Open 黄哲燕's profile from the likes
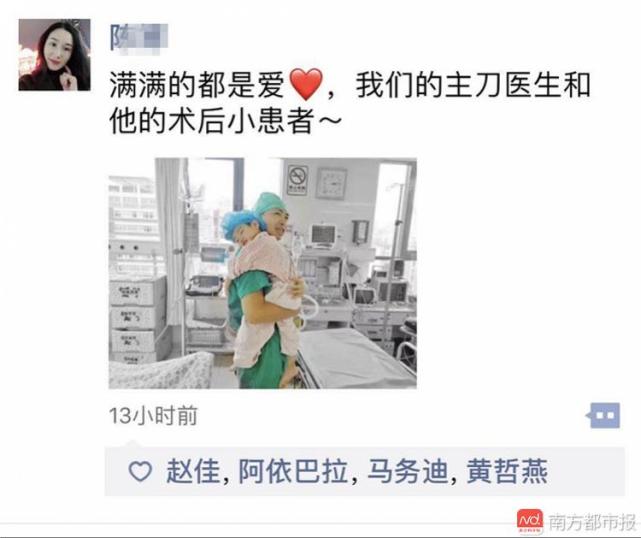Viewport: 641px width, 538px height. click(507, 471)
